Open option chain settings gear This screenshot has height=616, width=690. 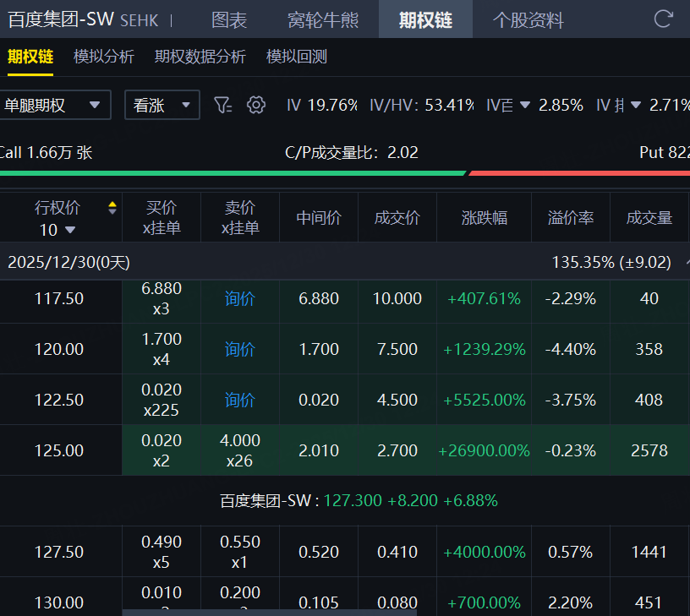pos(256,105)
